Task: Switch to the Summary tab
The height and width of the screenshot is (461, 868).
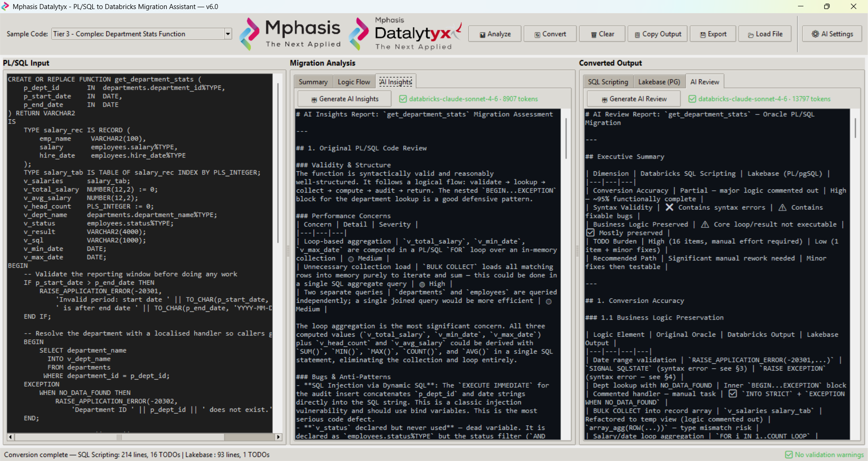Action: click(x=313, y=82)
